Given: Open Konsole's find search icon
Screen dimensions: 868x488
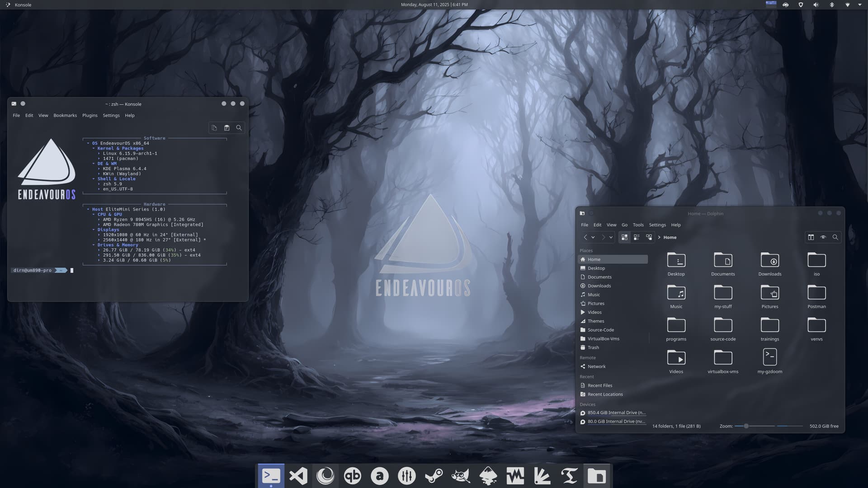Looking at the screenshot, I should 239,128.
